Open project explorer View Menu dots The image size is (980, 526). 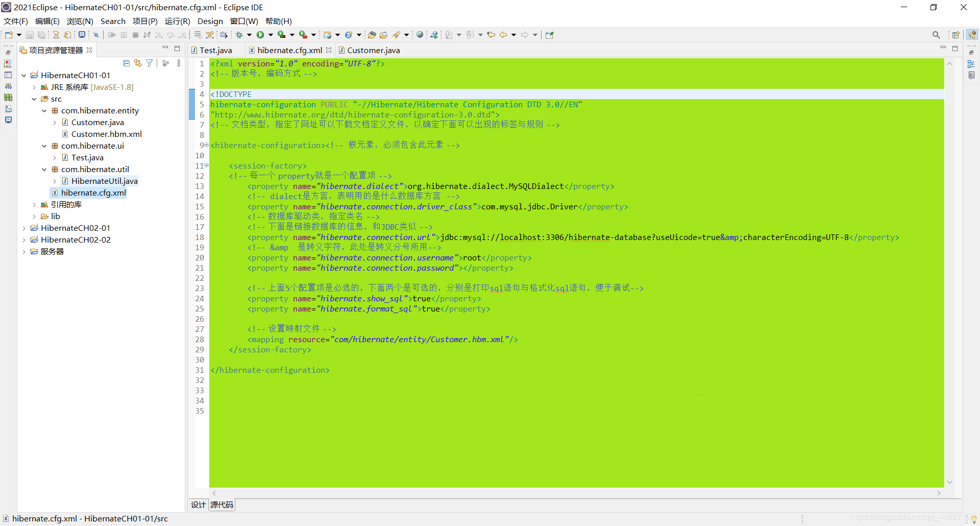[179, 63]
